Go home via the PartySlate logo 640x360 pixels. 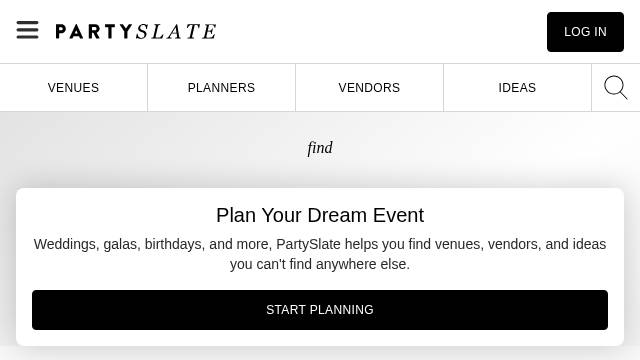[x=136, y=31]
